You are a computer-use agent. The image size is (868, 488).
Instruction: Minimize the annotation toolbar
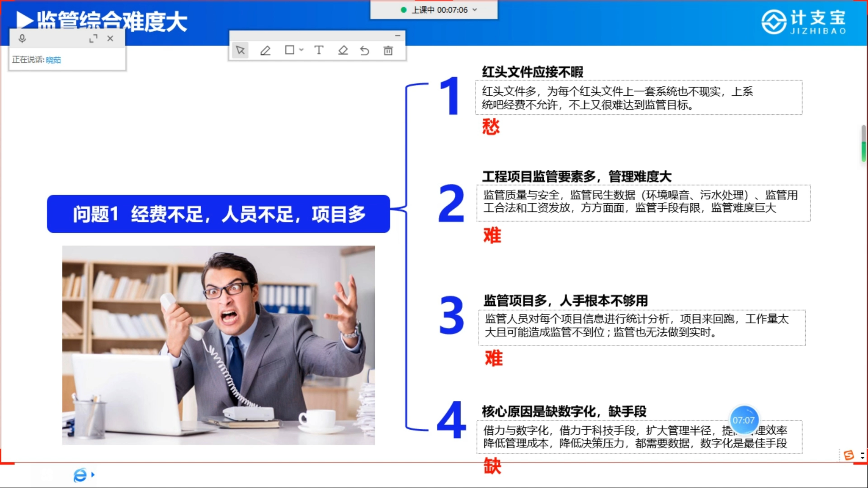398,35
